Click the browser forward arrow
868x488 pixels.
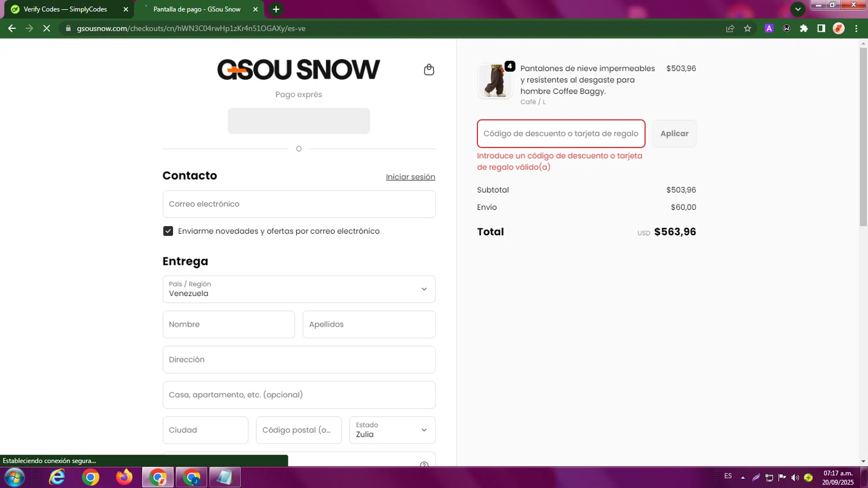[29, 28]
